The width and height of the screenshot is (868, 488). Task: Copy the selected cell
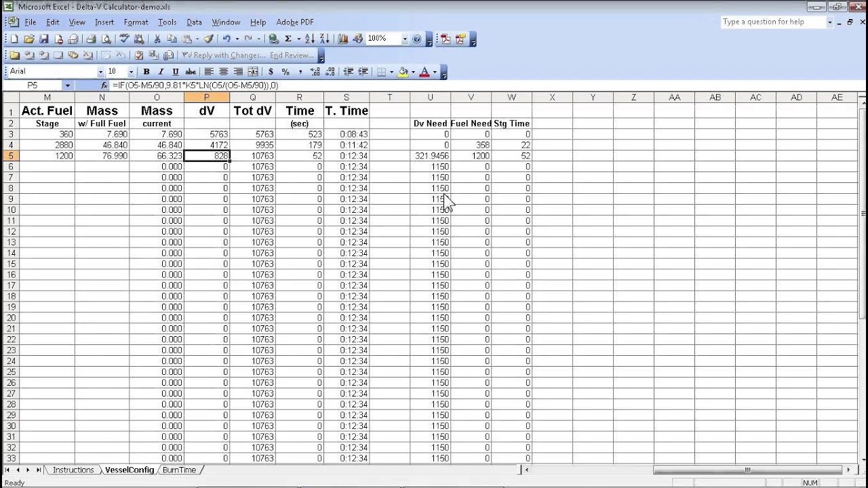tap(172, 39)
